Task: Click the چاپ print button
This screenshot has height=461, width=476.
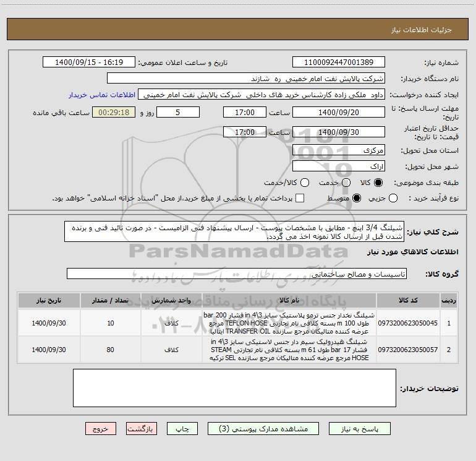Action: coord(182,428)
